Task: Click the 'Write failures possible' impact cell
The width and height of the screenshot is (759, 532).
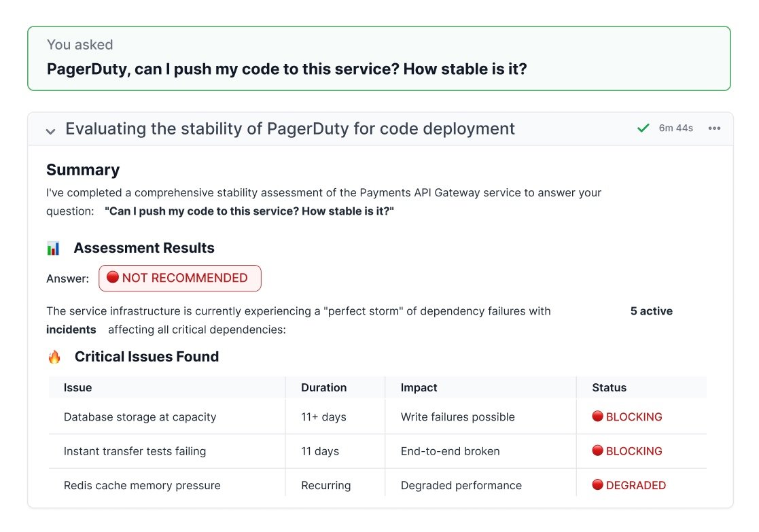Action: click(x=457, y=416)
